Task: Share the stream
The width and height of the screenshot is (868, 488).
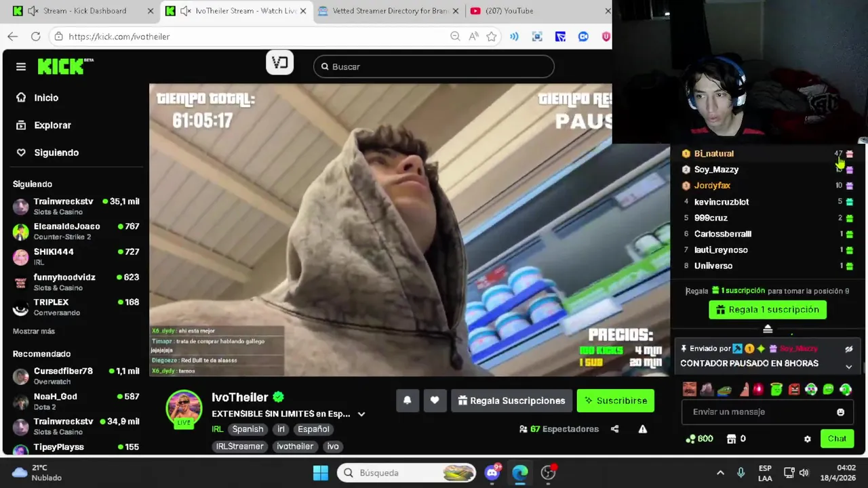Action: coord(614,429)
